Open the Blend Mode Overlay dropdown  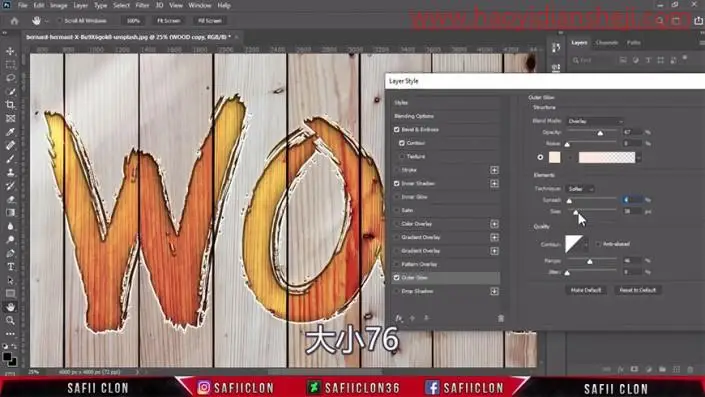pos(595,121)
